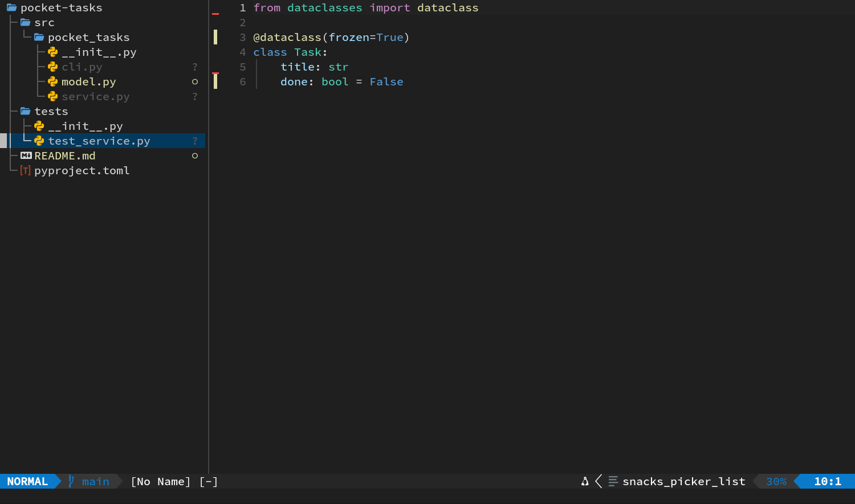This screenshot has width=855, height=504.
Task: Click filetype lines icon before snacks_picker_list
Action: [x=613, y=482]
